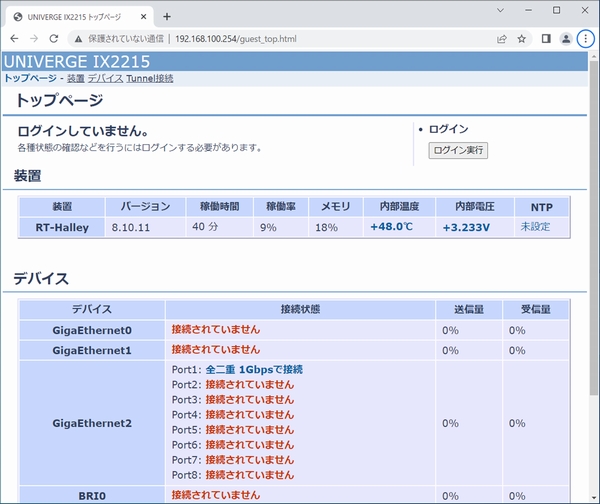Click the not-secure warning triangle icon

[x=78, y=39]
